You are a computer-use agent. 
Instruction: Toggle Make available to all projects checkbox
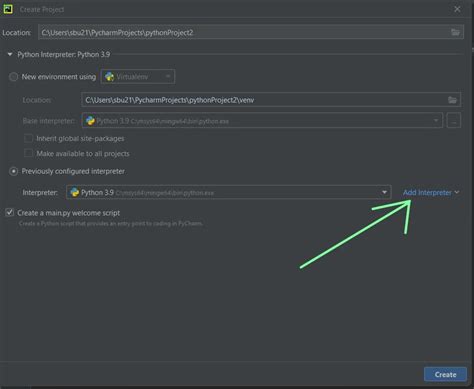pyautogui.click(x=28, y=153)
